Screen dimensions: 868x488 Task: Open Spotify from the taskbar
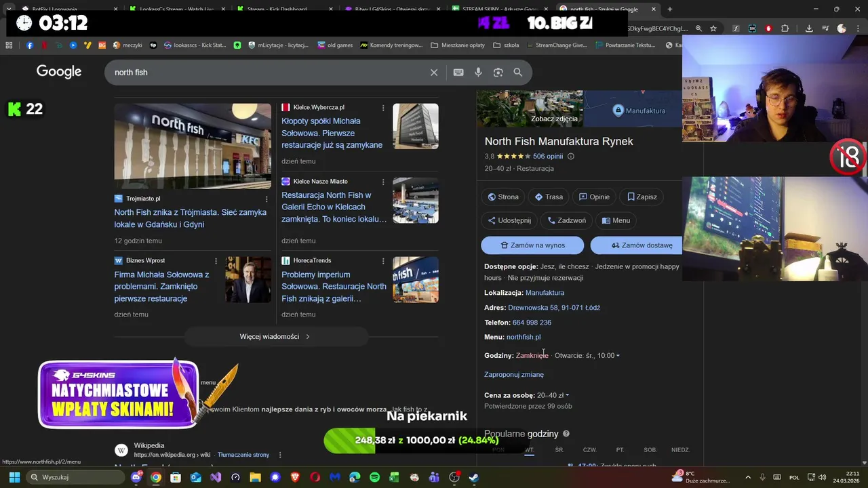tap(375, 477)
